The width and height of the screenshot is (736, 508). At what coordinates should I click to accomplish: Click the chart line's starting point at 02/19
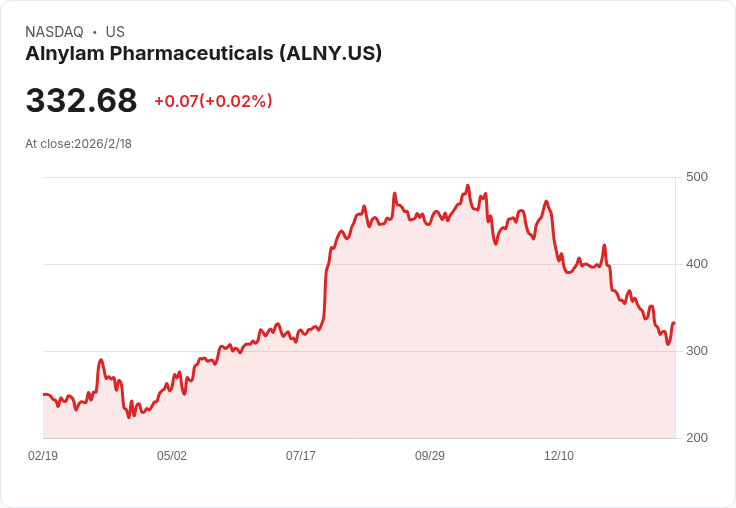[x=44, y=394]
